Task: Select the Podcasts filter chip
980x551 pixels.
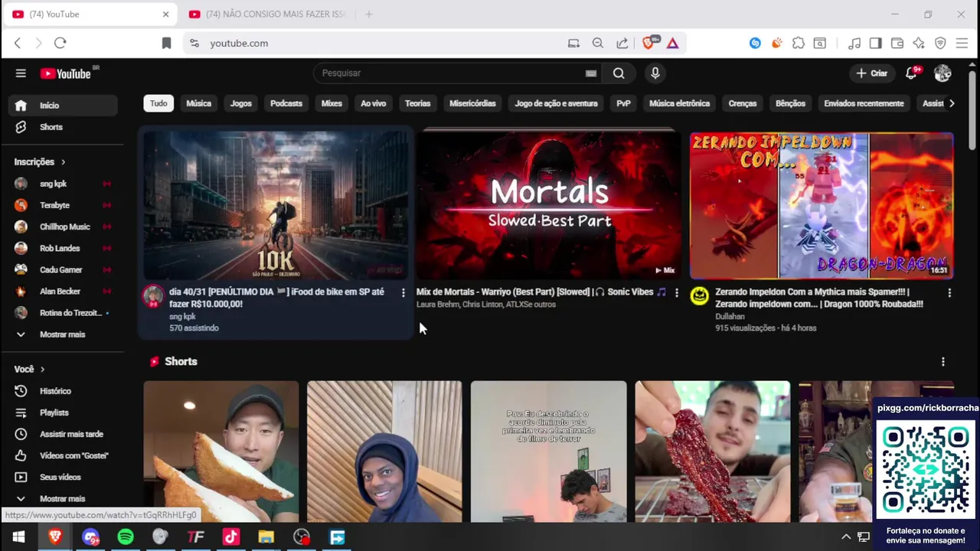Action: 286,103
